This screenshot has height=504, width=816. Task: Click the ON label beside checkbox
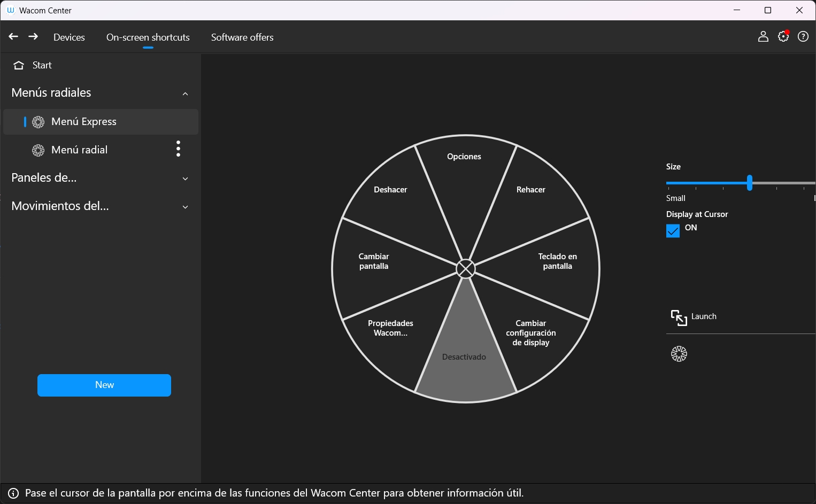[x=691, y=228]
